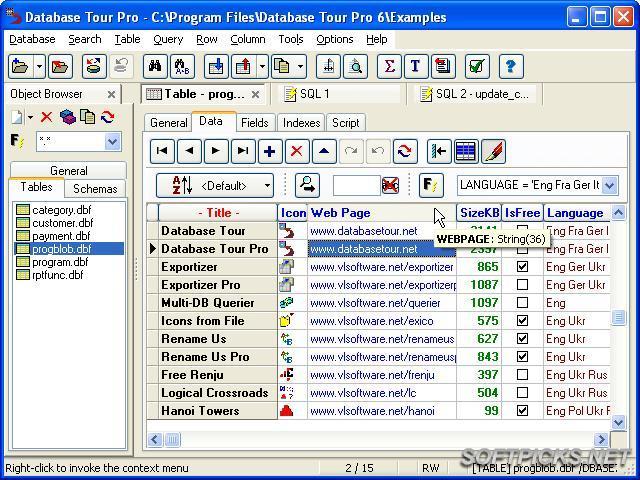Click the search text input field
The width and height of the screenshot is (640, 480).
click(x=357, y=185)
